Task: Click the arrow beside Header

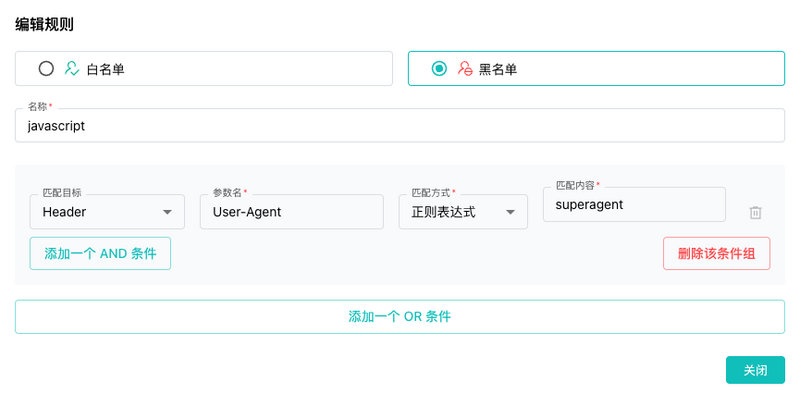Action: 167,212
